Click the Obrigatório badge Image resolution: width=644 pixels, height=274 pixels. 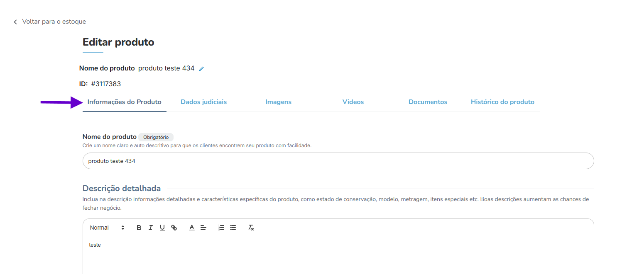(x=156, y=137)
